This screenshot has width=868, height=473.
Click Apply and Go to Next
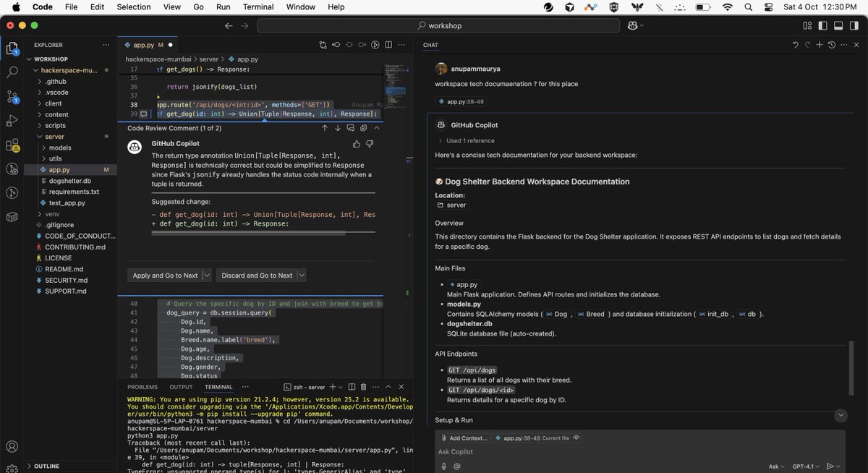pyautogui.click(x=165, y=276)
